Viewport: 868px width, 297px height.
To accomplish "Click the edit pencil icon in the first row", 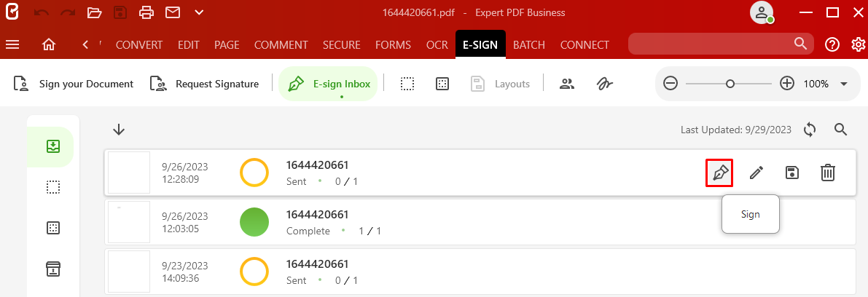I will pos(756,173).
